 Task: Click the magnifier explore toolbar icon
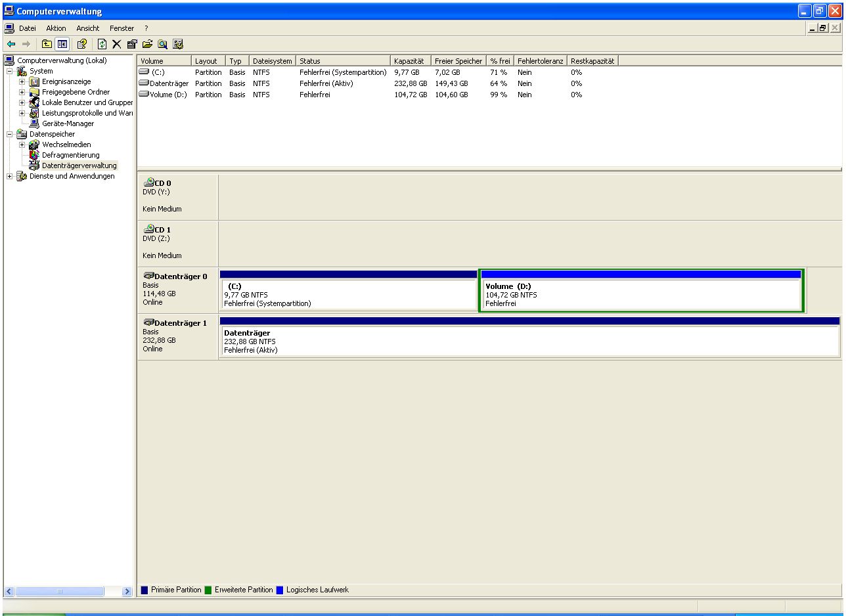tap(162, 44)
